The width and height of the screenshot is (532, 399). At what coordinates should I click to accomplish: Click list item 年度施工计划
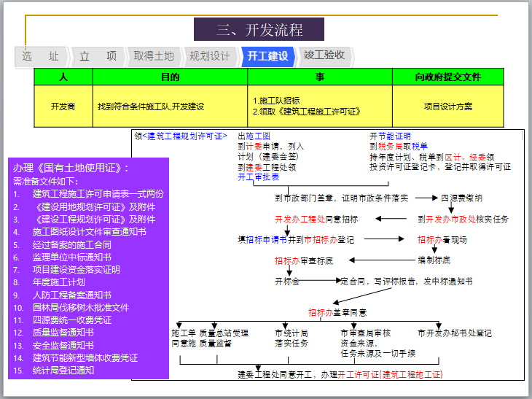click(58, 282)
